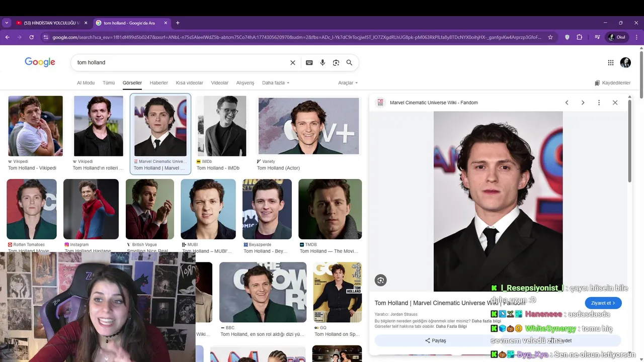Close the image preview panel
This screenshot has height=362, width=644.
615,103
